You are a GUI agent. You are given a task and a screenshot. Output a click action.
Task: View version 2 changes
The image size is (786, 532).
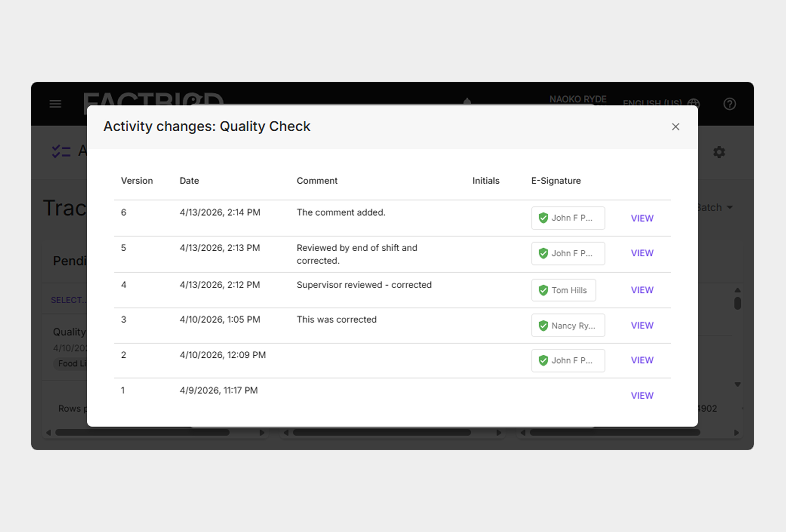[642, 360]
